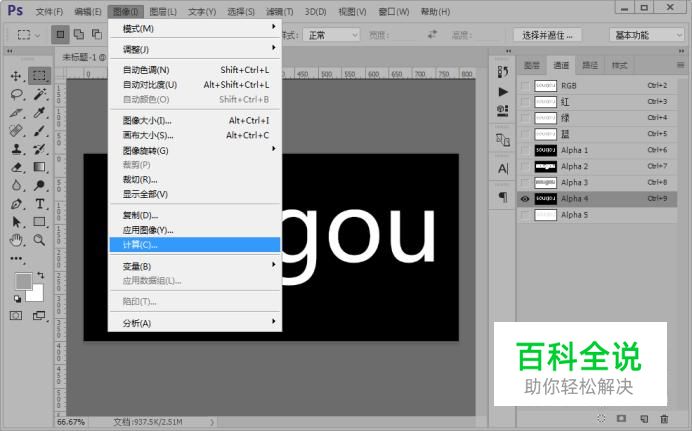
Task: Enable Subtract from Selection mode
Action: (97, 34)
